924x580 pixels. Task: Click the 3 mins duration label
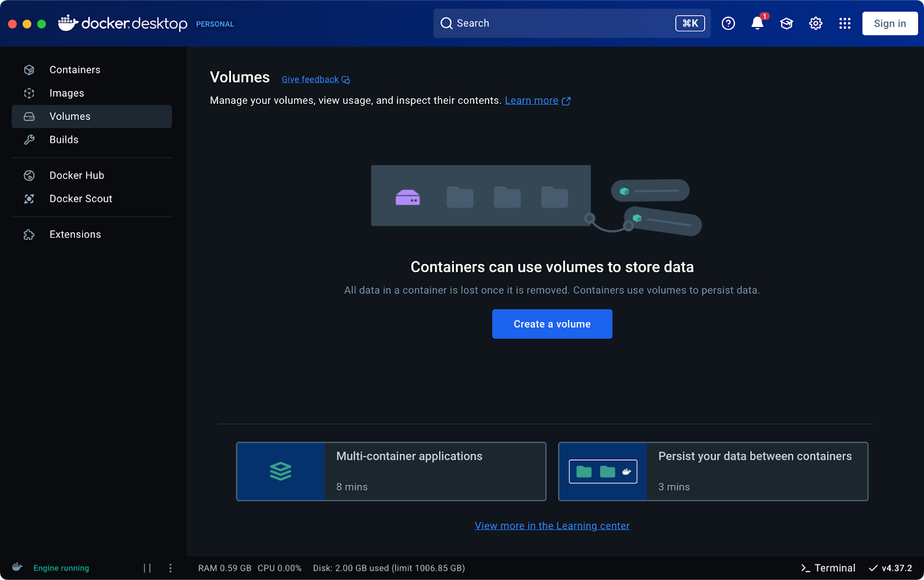tap(674, 487)
